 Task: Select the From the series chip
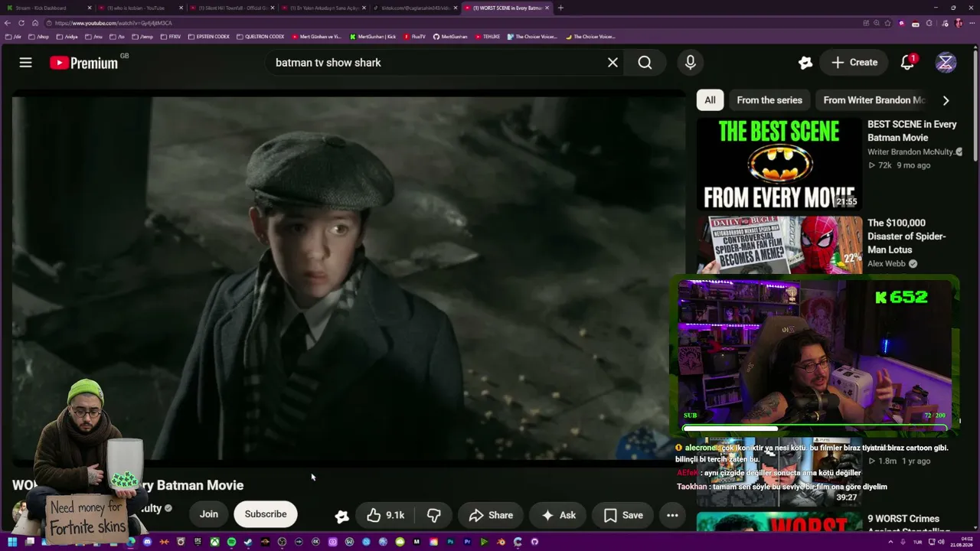(769, 100)
